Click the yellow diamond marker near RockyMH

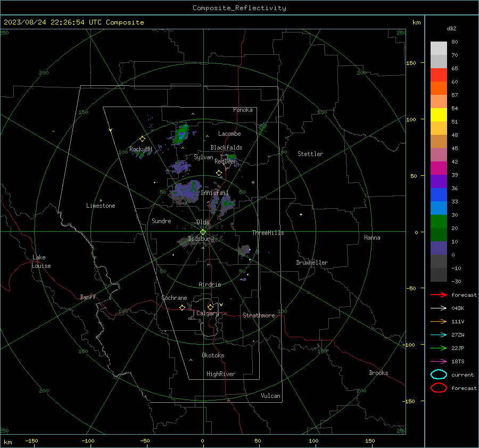click(x=142, y=139)
